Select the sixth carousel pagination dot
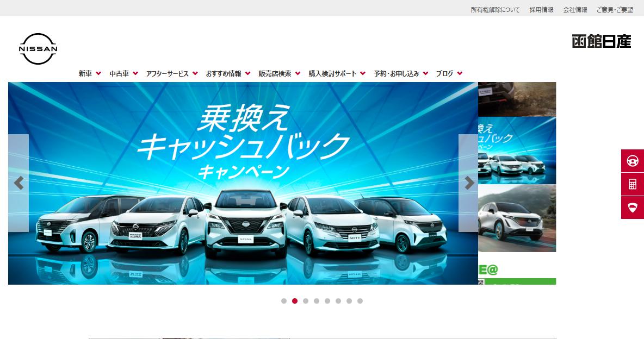Viewport: 644px width, 339px height. pyautogui.click(x=338, y=301)
